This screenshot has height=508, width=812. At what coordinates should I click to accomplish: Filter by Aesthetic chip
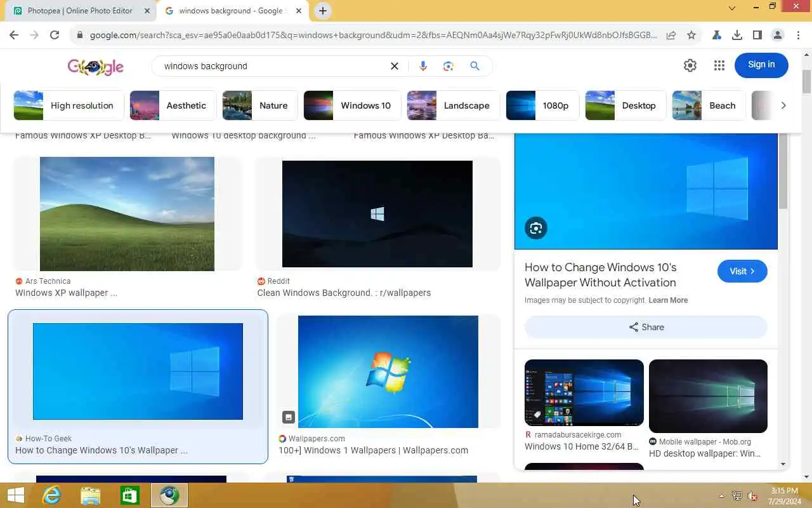[173, 105]
